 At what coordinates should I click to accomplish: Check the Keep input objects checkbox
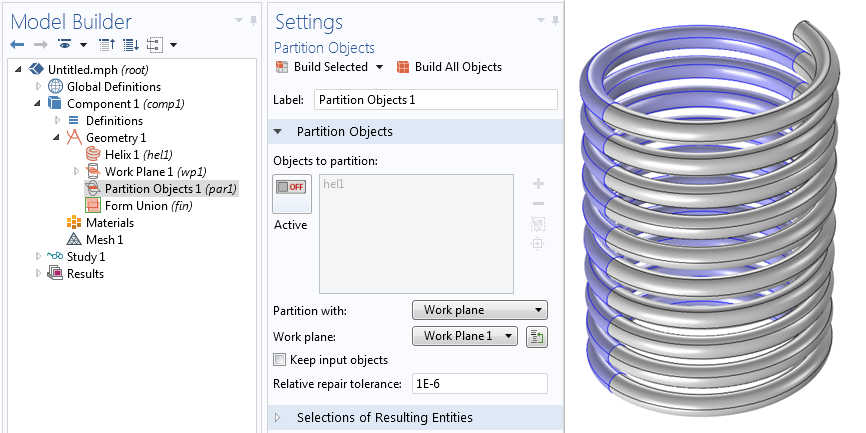(281, 360)
